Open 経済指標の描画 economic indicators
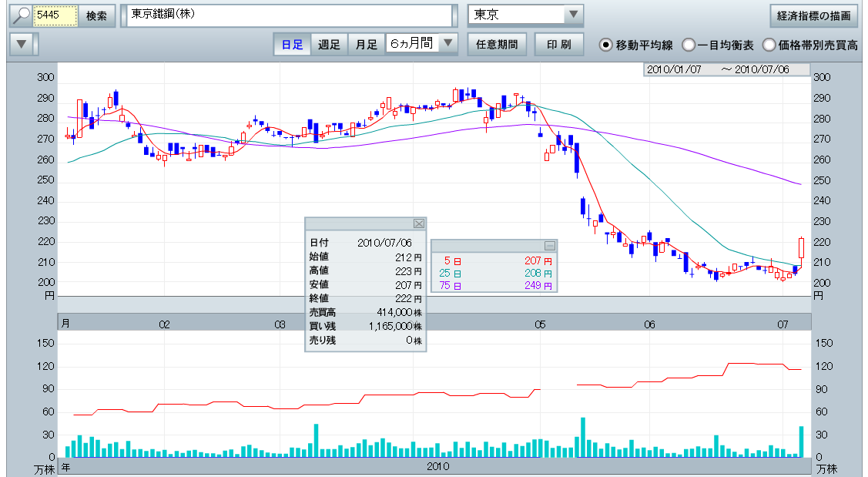868x477 pixels. tap(813, 16)
